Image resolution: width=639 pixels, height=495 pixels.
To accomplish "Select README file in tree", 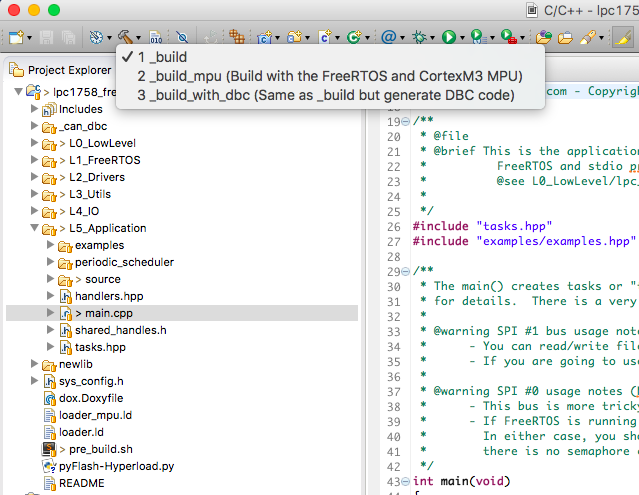I will pyautogui.click(x=82, y=483).
